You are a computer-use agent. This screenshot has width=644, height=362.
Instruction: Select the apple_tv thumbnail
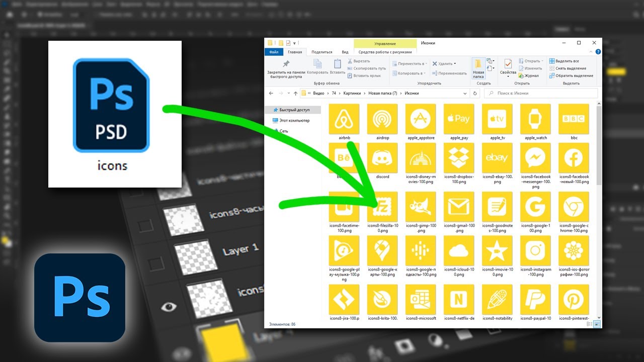497,119
